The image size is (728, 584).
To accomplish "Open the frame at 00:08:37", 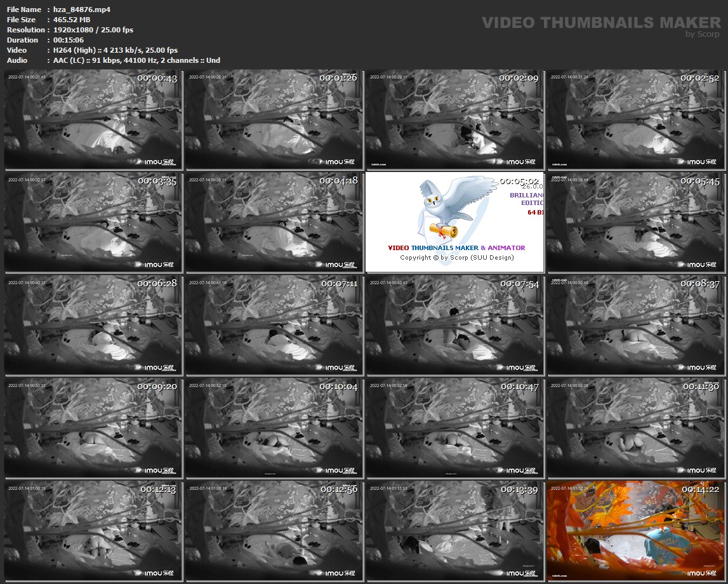I will [635, 326].
